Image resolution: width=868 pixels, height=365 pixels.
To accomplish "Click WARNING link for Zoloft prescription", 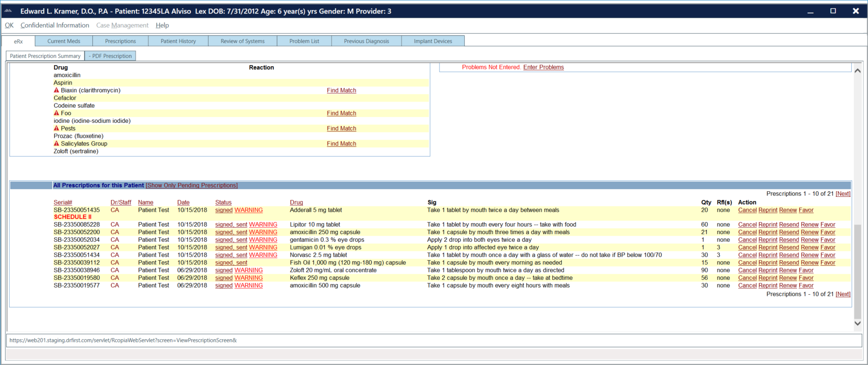I will point(249,270).
